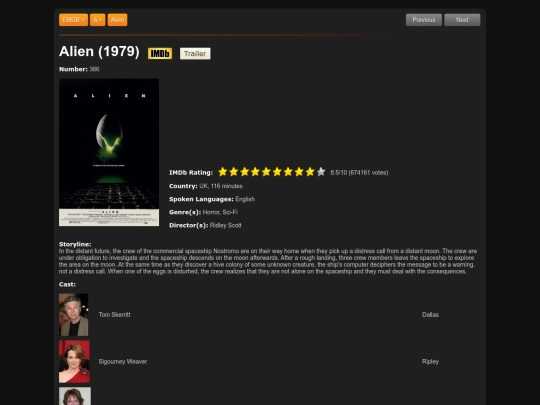Select the ninth yellow rating star
This screenshot has width=540, height=405.
point(310,172)
